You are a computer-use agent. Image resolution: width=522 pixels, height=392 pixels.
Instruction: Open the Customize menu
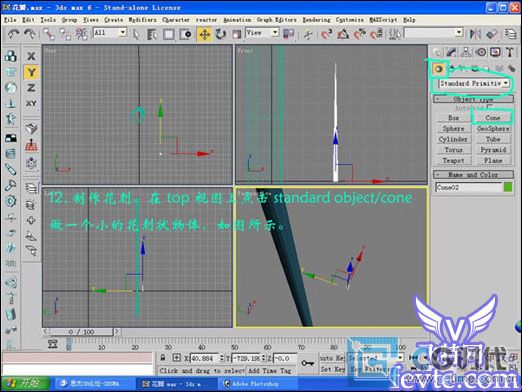coord(350,20)
